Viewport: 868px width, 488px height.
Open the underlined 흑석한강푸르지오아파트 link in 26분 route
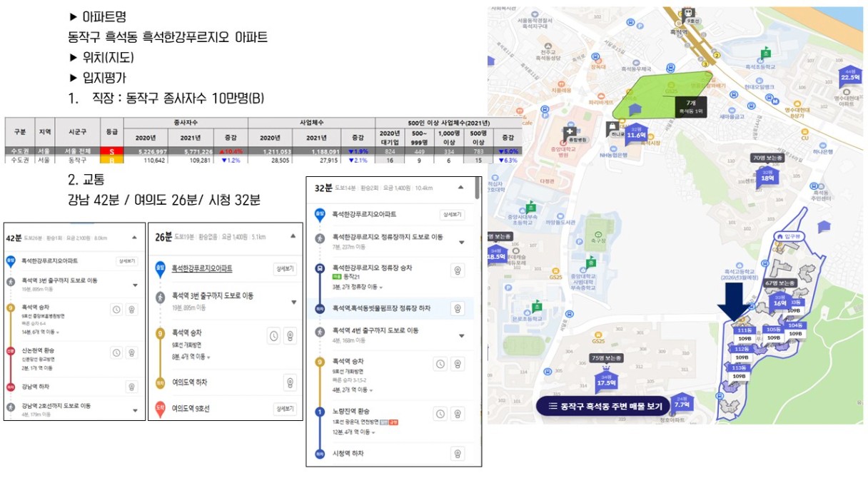[x=202, y=269]
